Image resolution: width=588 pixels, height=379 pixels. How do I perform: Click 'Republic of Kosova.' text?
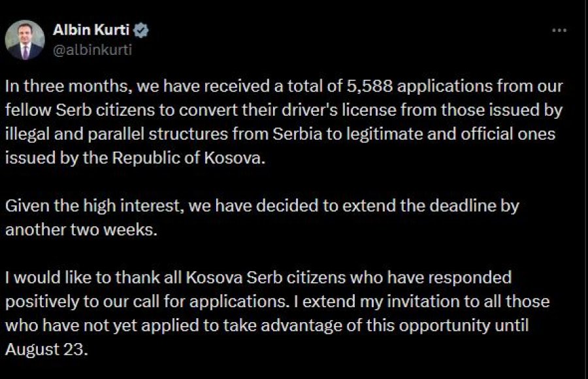[x=189, y=158]
